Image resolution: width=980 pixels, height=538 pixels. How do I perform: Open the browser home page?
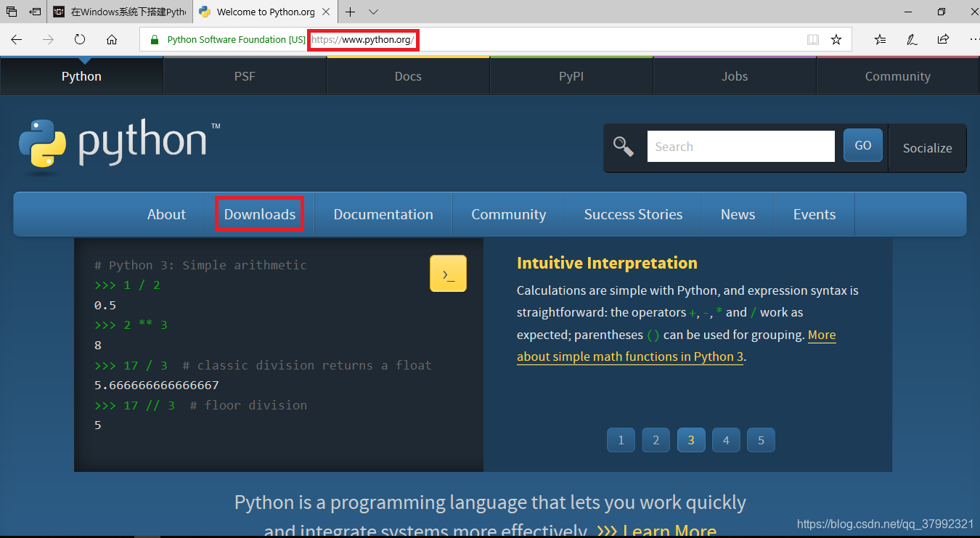(112, 39)
